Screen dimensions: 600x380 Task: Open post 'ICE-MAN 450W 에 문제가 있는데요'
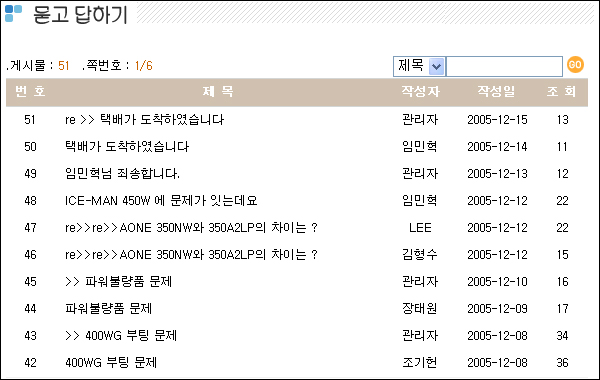161,201
